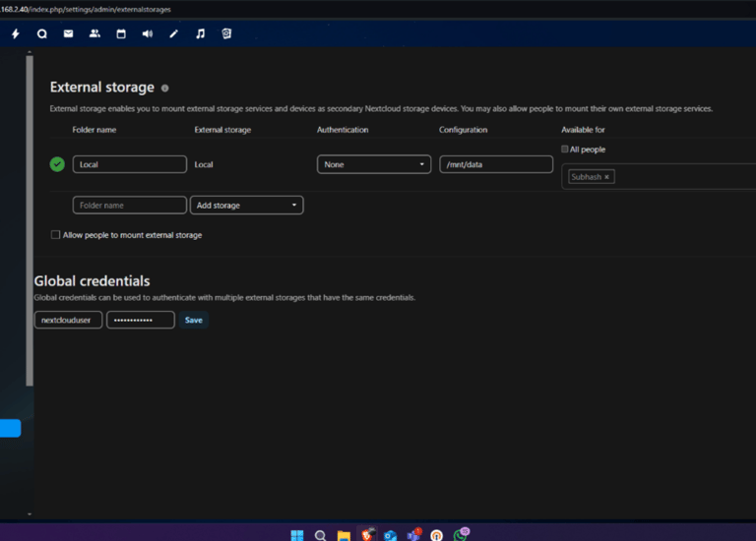Screen dimensions: 756x541
Task: Click the Authentication column header
Action: (343, 130)
